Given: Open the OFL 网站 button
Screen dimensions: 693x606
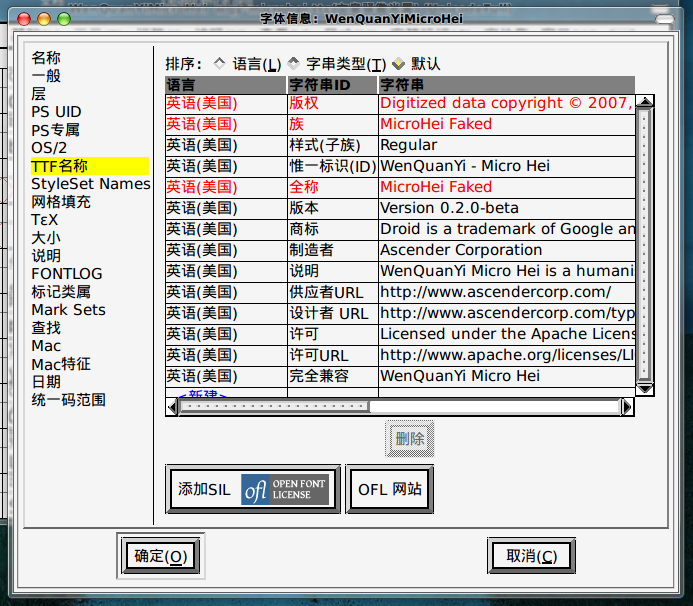Looking at the screenshot, I should point(389,489).
